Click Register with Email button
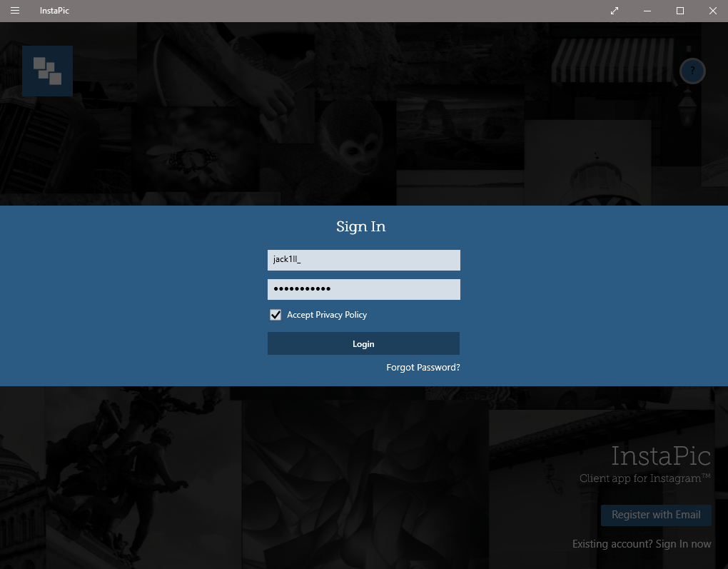Screen dimensions: 728x569 pos(656,515)
